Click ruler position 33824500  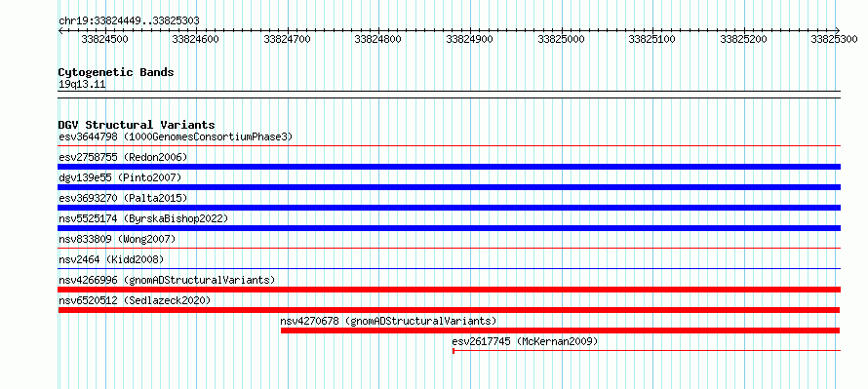click(104, 39)
